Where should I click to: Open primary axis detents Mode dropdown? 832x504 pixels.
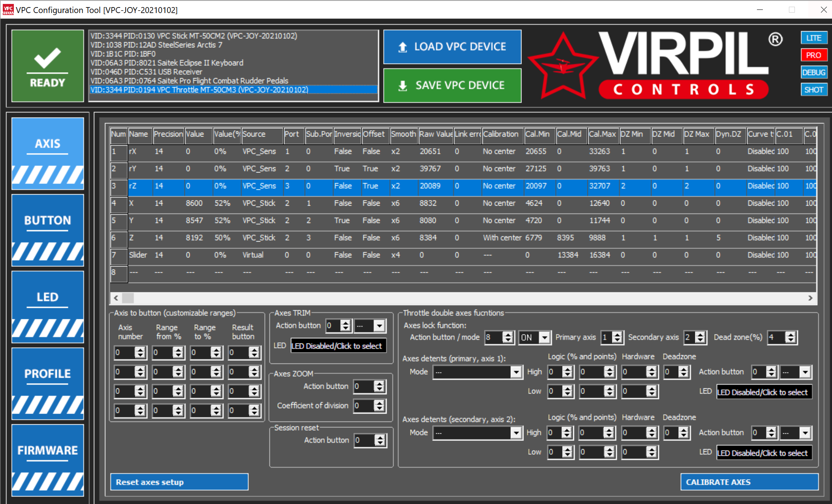[x=478, y=372]
